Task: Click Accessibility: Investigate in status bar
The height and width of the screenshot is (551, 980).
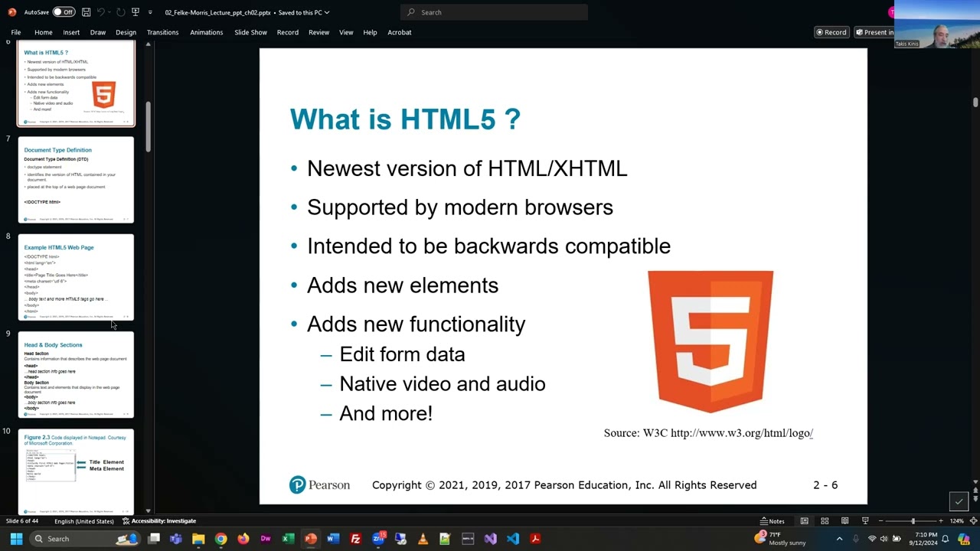Action: point(159,521)
